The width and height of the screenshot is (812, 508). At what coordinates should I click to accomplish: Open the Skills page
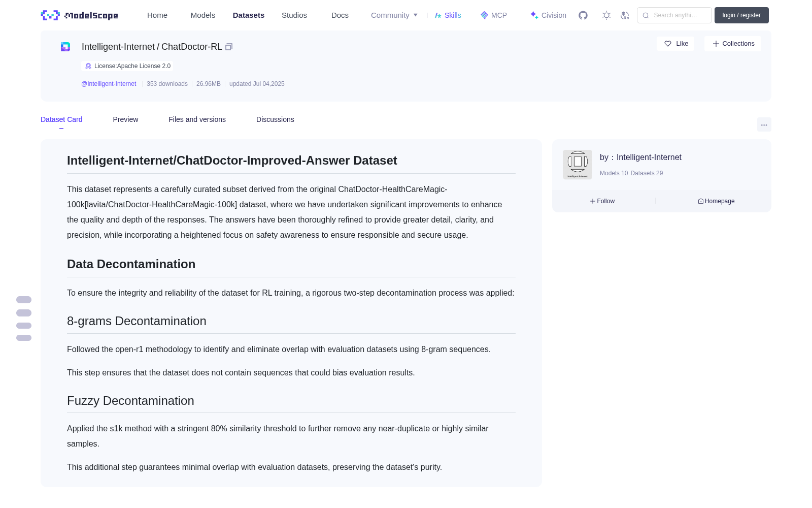click(x=448, y=15)
